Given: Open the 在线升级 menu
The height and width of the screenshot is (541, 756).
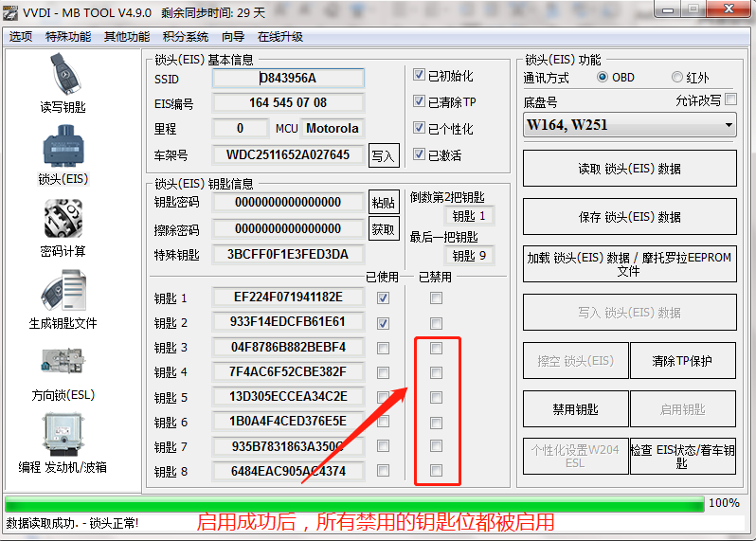Looking at the screenshot, I should point(280,37).
